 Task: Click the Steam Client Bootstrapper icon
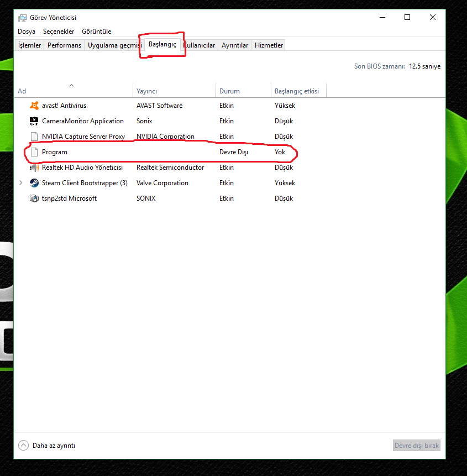tap(34, 183)
